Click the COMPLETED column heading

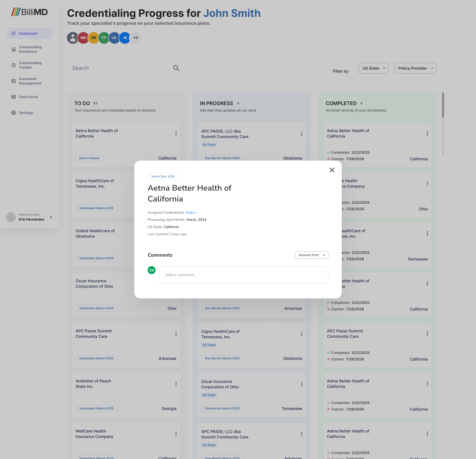pos(341,103)
